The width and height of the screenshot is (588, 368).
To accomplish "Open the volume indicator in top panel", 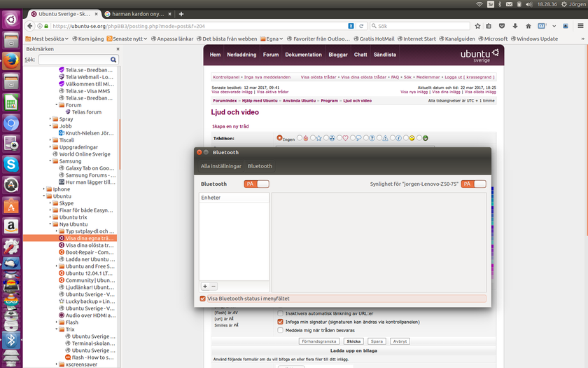I will pos(528,4).
